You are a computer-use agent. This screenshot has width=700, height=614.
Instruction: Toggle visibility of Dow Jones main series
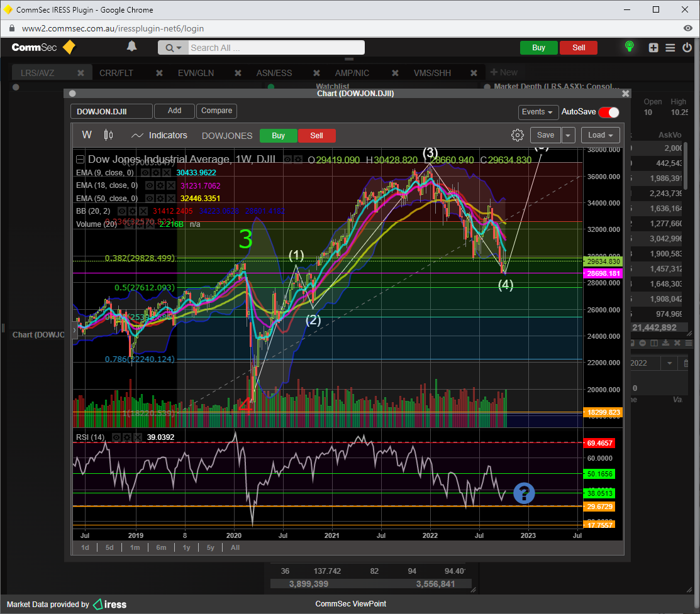click(288, 159)
